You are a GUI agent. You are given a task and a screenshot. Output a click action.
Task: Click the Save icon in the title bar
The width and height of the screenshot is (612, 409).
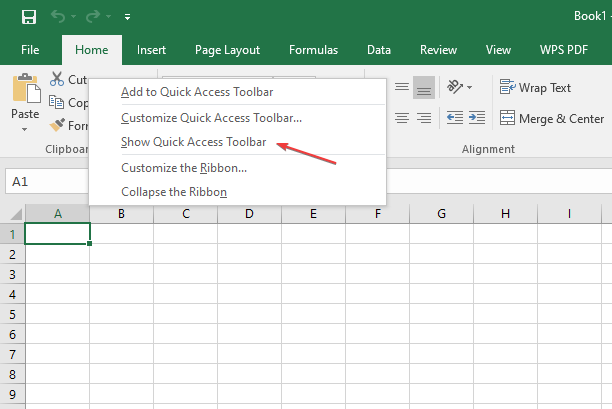(x=29, y=17)
